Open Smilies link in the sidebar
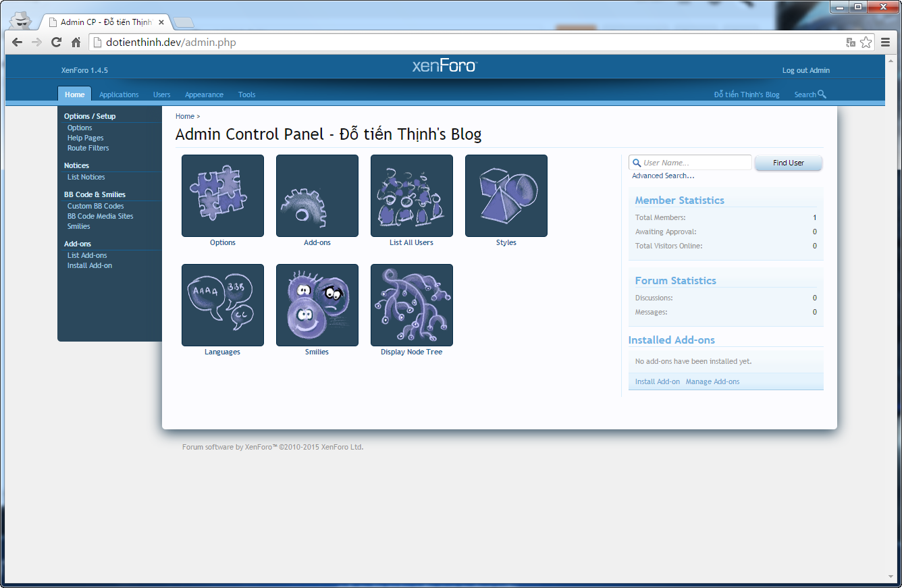The height and width of the screenshot is (588, 902). [79, 226]
